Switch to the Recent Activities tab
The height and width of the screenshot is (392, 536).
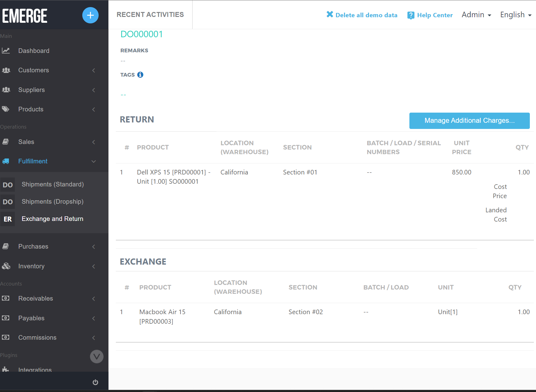(150, 14)
